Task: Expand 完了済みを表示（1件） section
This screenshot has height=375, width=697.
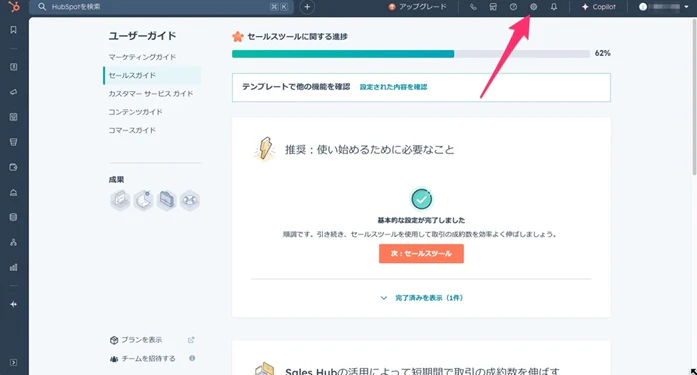Action: [x=421, y=298]
